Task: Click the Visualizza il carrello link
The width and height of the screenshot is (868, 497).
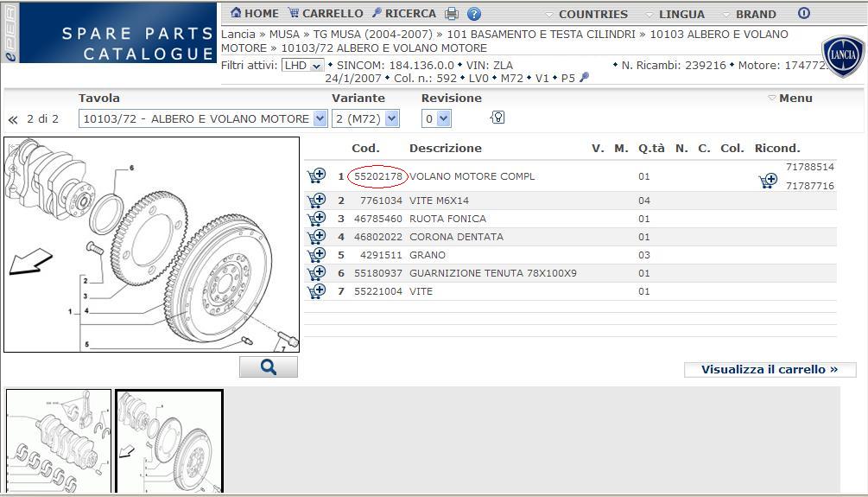Action: (770, 370)
